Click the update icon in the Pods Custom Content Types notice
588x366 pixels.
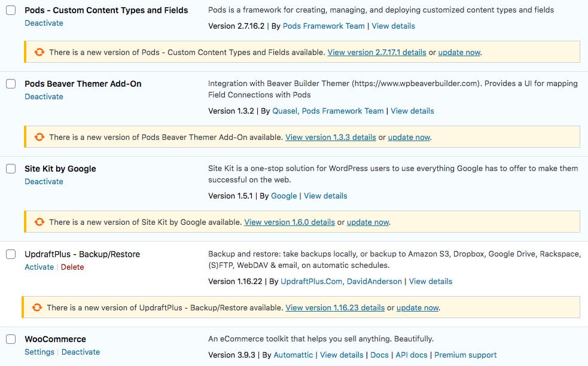pos(39,52)
